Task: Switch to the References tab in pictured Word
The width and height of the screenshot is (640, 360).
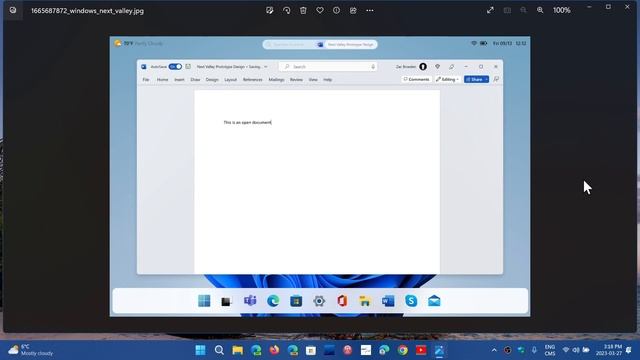Action: (x=252, y=80)
